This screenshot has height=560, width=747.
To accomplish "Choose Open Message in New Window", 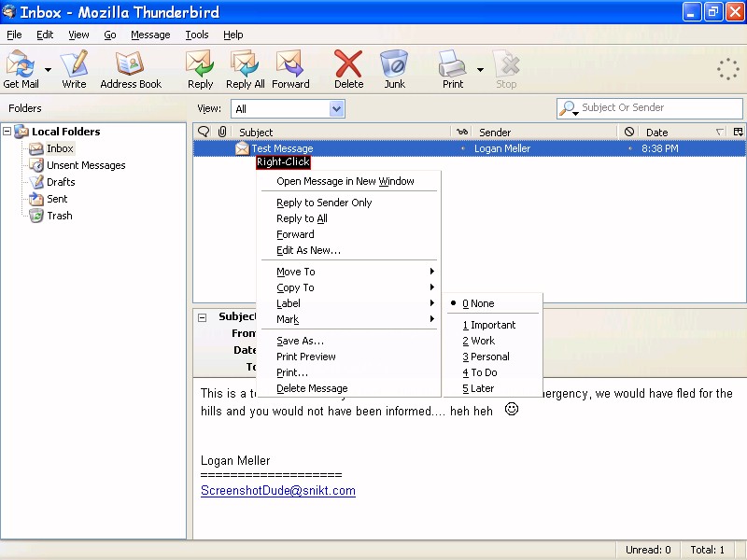I will pos(348,181).
